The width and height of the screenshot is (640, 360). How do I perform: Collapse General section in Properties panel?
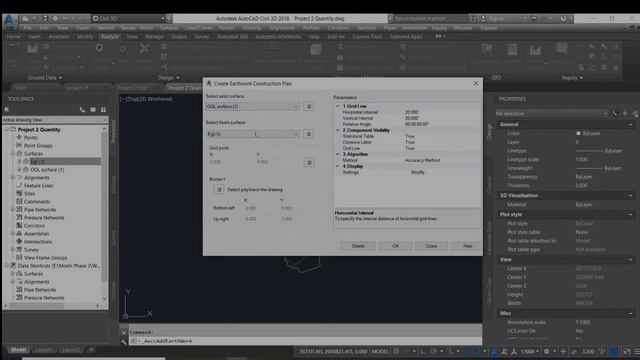coord(630,124)
